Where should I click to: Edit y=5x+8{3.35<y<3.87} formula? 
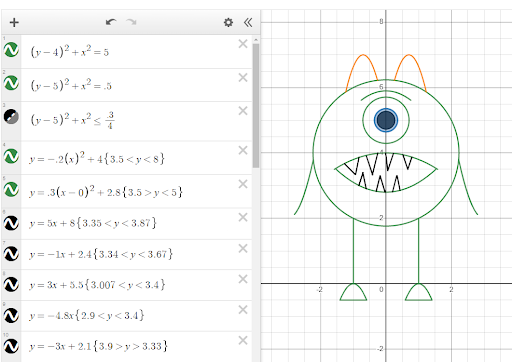(x=93, y=223)
